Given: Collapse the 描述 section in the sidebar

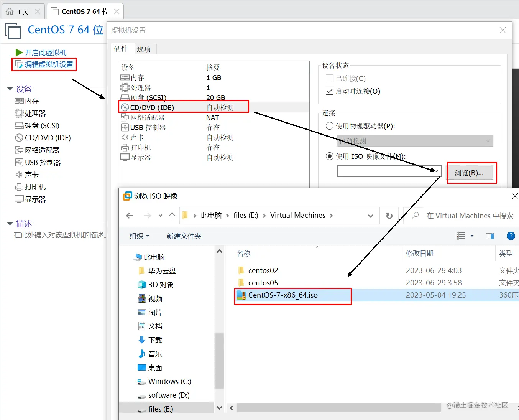Looking at the screenshot, I should coord(10,224).
